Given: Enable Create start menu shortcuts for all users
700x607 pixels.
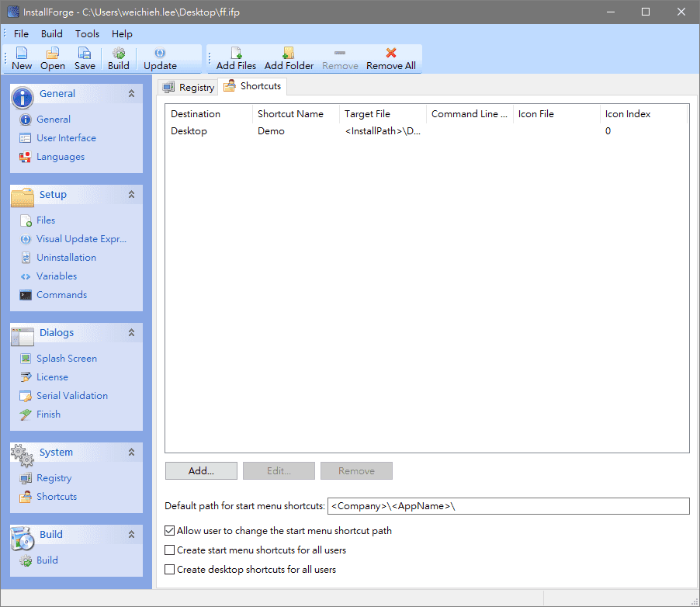Looking at the screenshot, I should (x=170, y=550).
